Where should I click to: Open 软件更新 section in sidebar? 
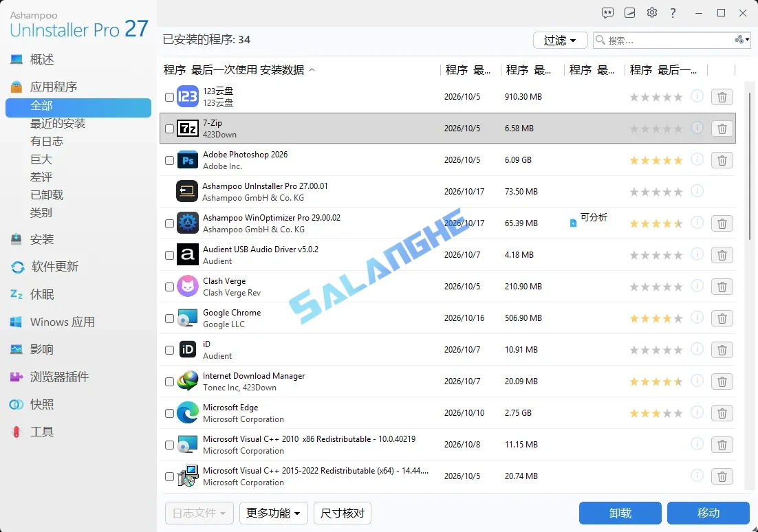pos(54,267)
